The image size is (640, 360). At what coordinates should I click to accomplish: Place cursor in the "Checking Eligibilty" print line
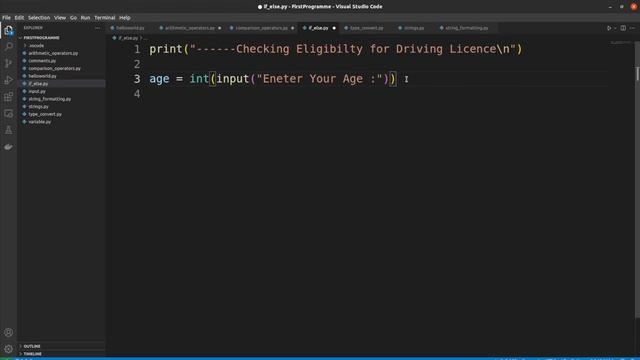click(x=336, y=49)
